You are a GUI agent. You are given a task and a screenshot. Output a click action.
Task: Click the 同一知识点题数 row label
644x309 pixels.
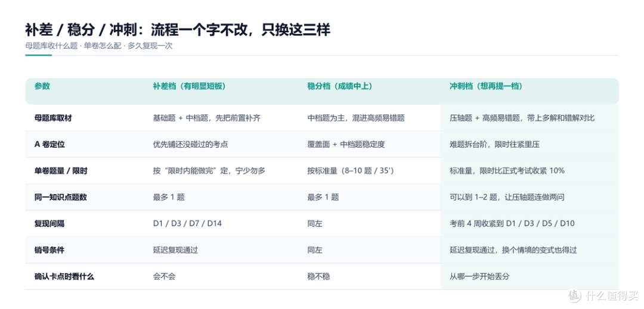61,197
